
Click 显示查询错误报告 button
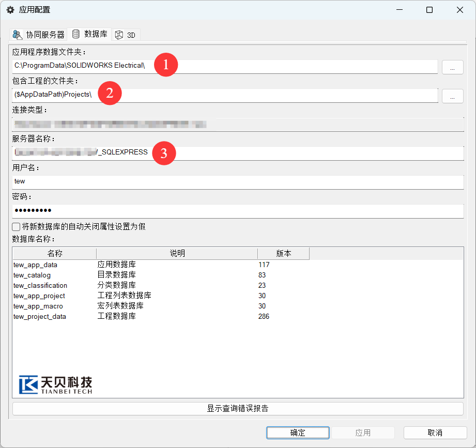click(x=238, y=409)
